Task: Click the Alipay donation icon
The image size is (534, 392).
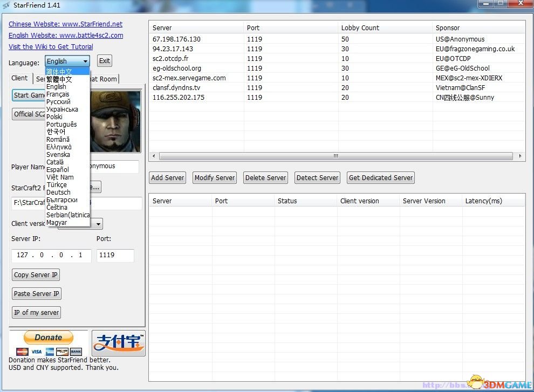Action: click(118, 343)
